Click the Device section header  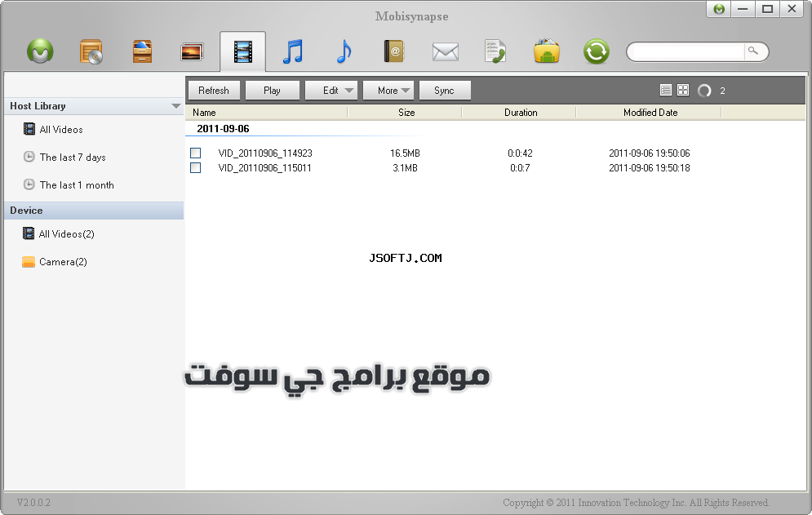(x=94, y=211)
